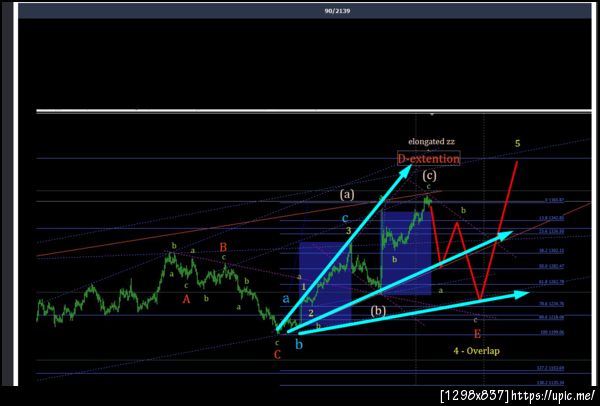Click the yellow "3" wave label
The width and height of the screenshot is (600, 406).
click(x=348, y=230)
